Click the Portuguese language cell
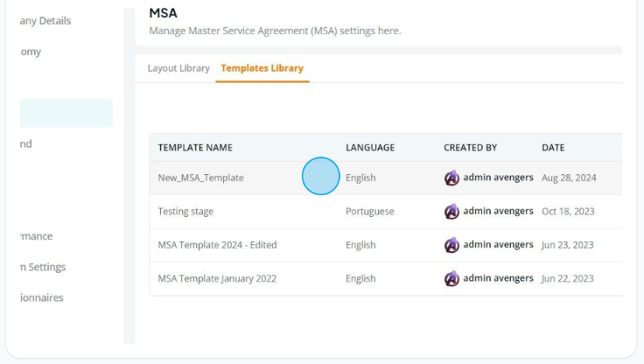The width and height of the screenshot is (644, 364). coord(369,212)
